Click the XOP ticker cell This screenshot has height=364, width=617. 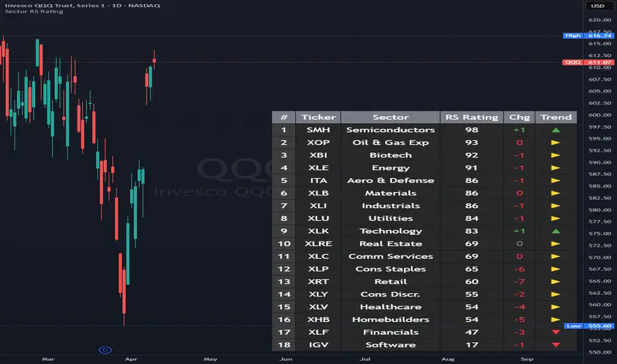click(318, 142)
